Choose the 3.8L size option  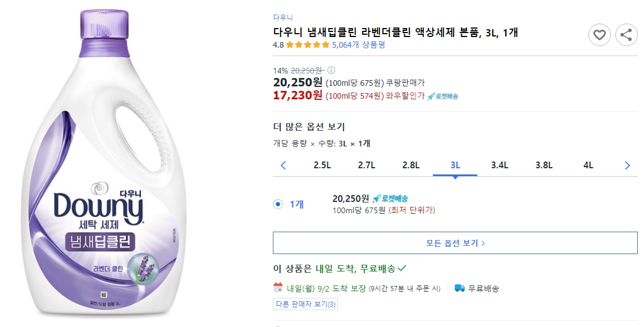545,165
